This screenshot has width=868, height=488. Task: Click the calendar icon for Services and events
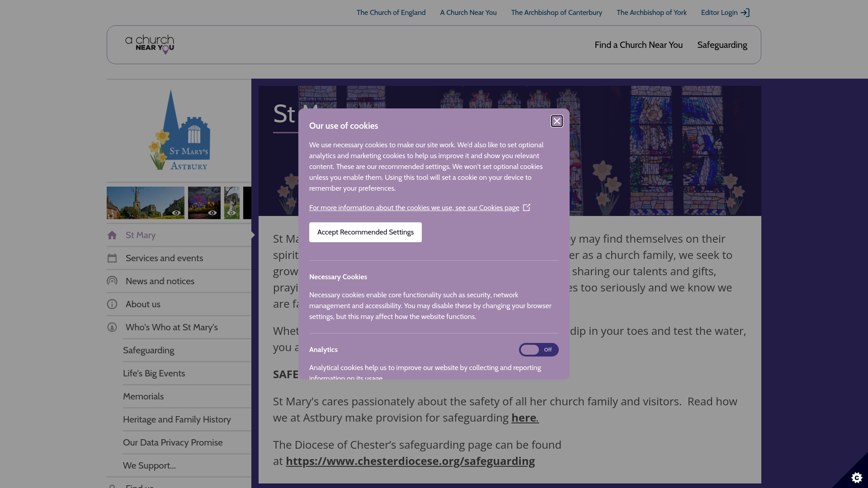[112, 258]
